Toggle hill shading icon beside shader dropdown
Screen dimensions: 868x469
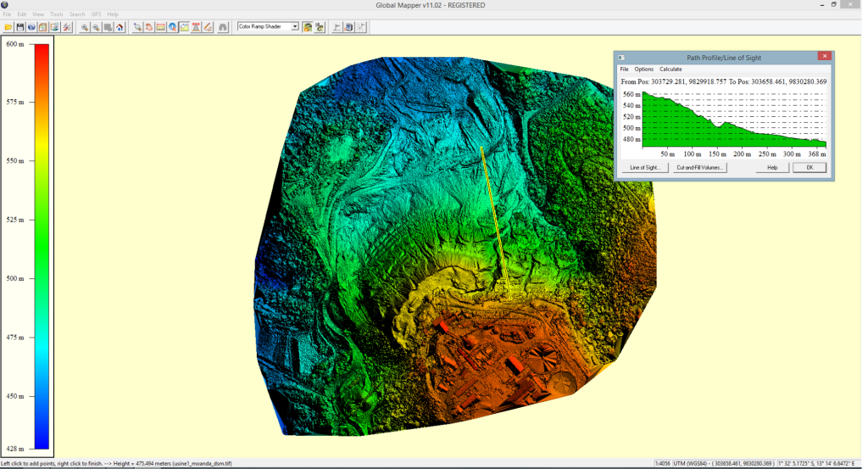[307, 27]
